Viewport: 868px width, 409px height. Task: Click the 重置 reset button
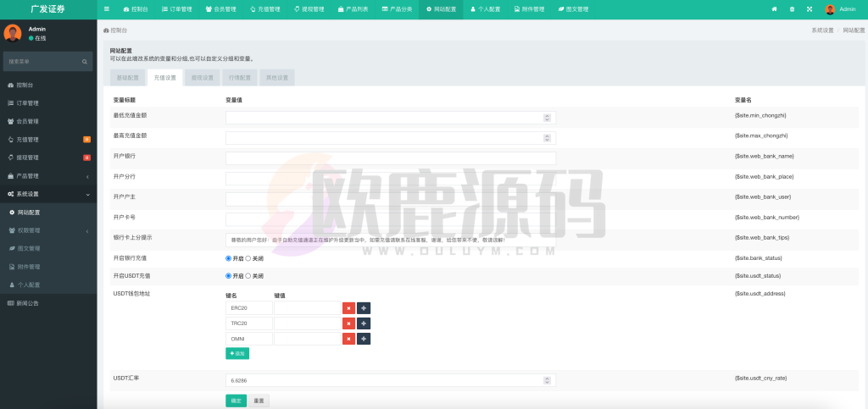tap(259, 401)
